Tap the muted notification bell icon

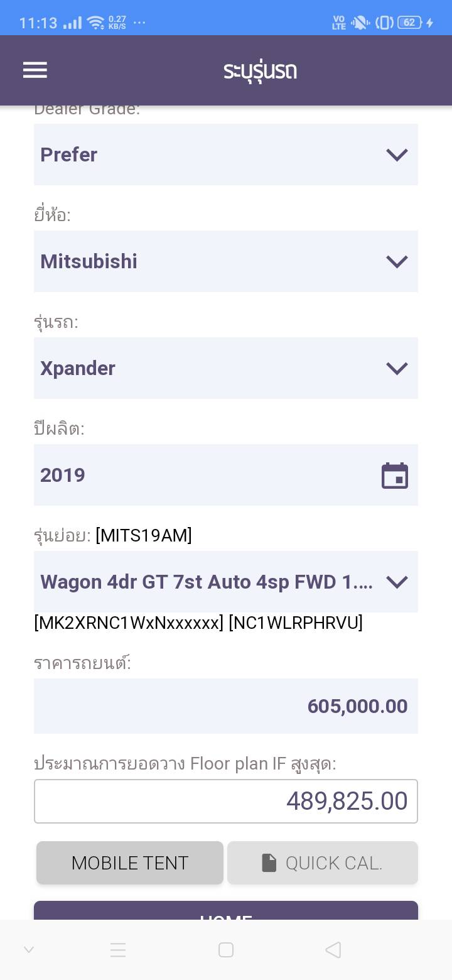click(x=360, y=23)
